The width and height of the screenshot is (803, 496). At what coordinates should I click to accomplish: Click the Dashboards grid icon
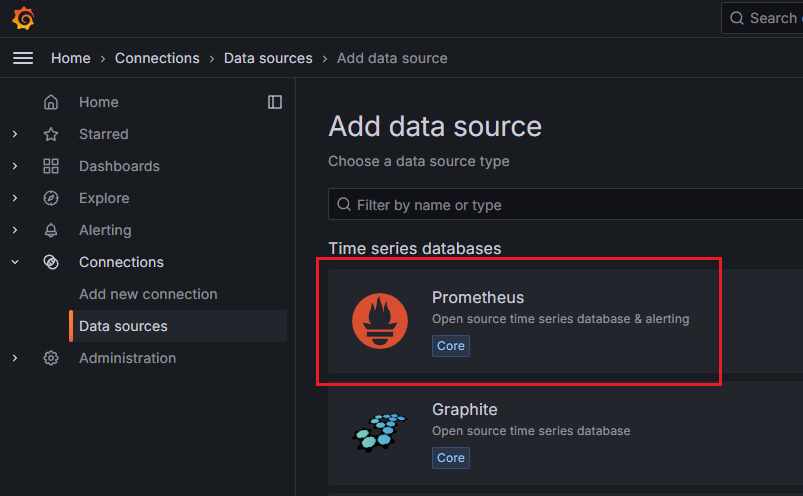coord(51,166)
